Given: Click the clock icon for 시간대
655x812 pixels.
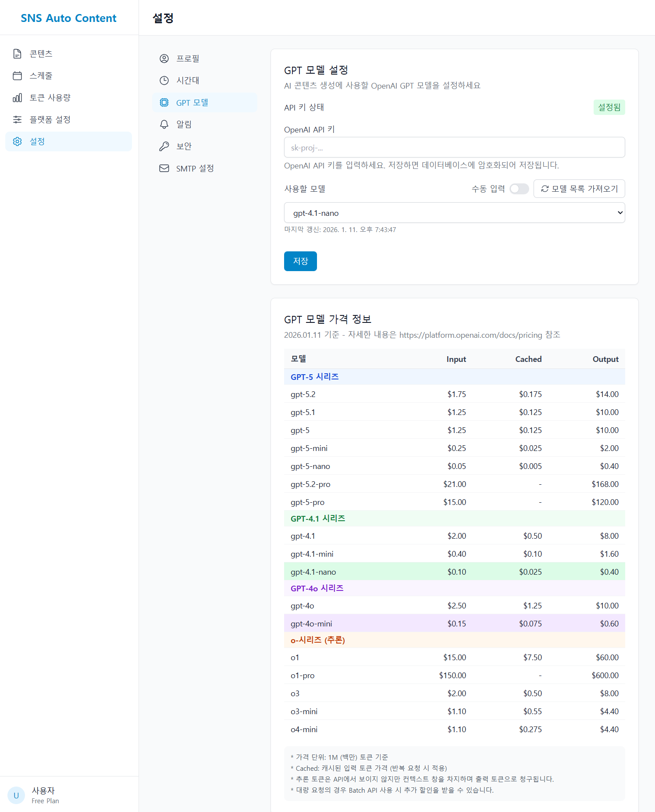Looking at the screenshot, I should tap(164, 80).
